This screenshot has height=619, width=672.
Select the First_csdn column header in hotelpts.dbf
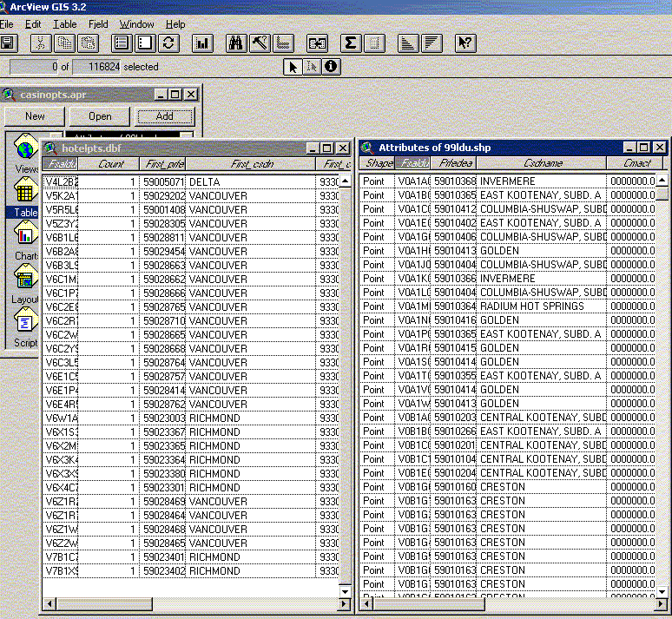pos(252,164)
